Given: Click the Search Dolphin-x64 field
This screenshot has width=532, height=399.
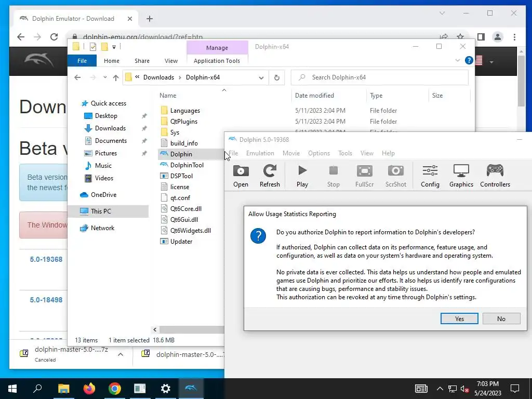Looking at the screenshot, I should 380,77.
